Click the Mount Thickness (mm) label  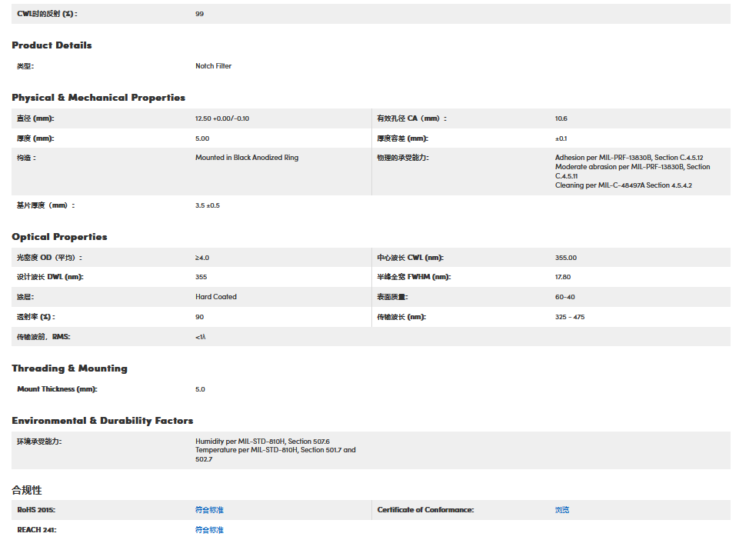coord(57,389)
